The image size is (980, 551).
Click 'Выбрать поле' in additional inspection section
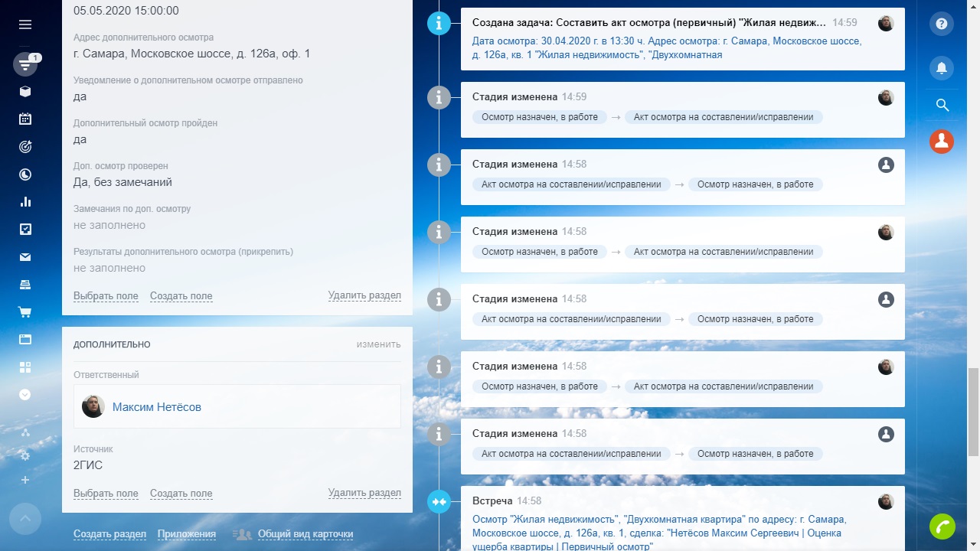coord(106,296)
